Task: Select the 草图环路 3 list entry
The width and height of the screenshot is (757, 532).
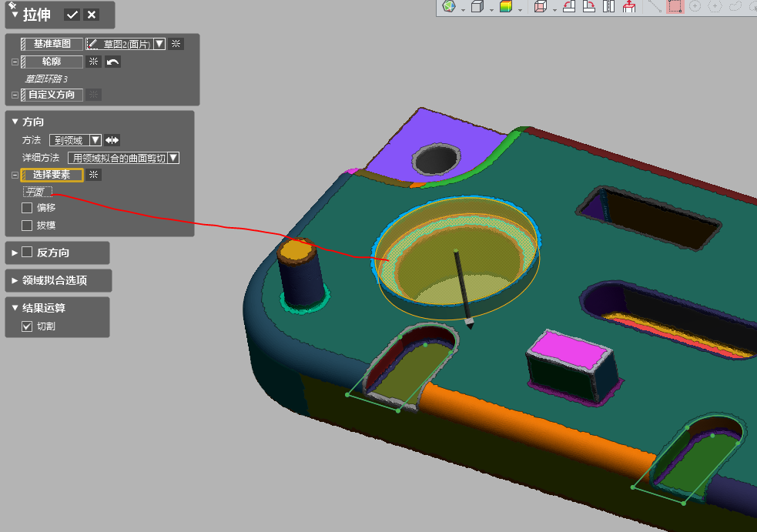Action: 46,79
